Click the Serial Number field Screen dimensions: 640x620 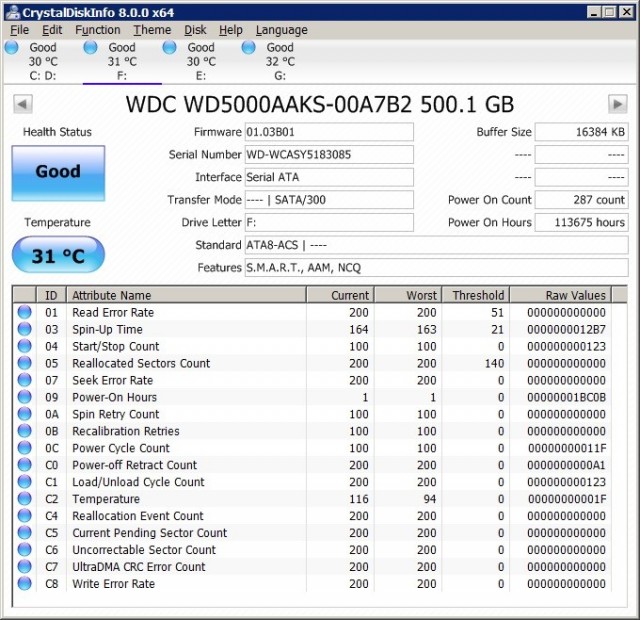329,155
